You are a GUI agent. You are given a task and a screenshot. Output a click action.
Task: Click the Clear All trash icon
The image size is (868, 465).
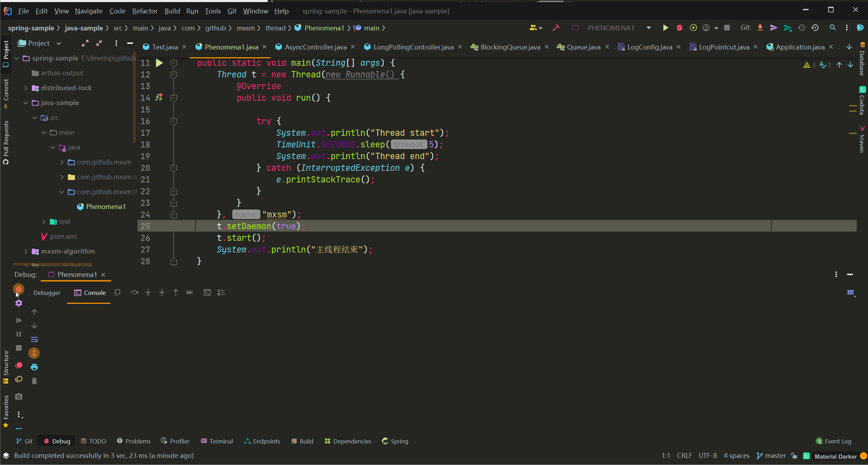coord(34,381)
